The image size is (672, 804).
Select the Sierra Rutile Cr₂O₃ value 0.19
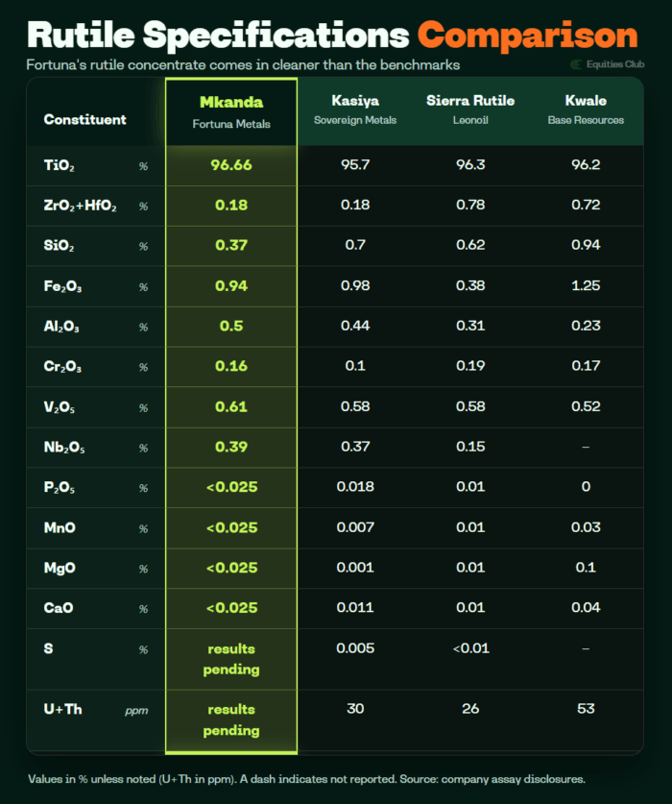(470, 365)
